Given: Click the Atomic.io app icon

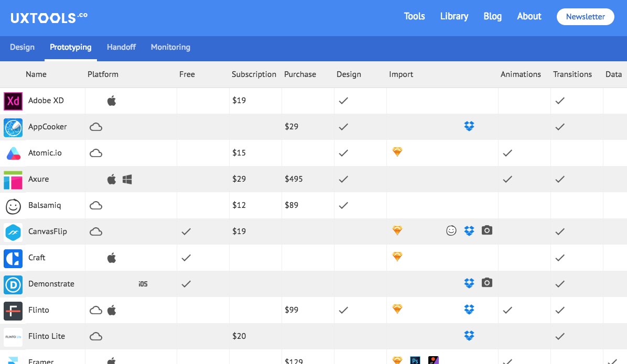Looking at the screenshot, I should click(x=13, y=153).
